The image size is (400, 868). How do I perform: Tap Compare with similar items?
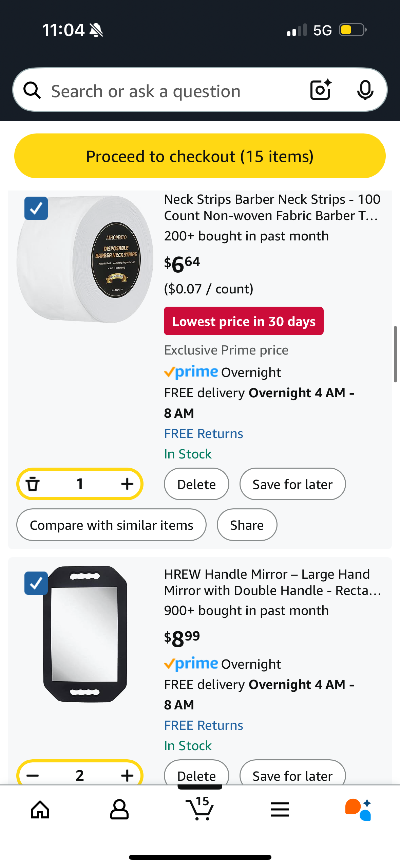click(x=111, y=525)
